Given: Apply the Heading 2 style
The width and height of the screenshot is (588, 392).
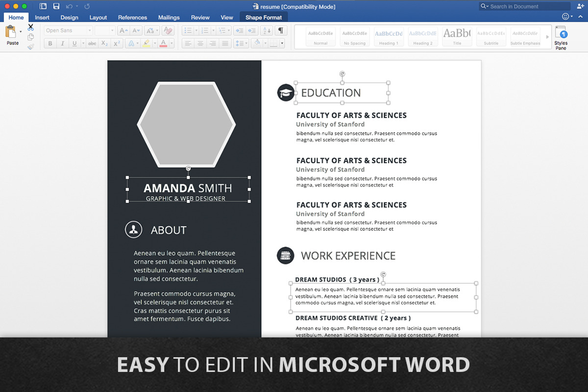Looking at the screenshot, I should point(423,37).
